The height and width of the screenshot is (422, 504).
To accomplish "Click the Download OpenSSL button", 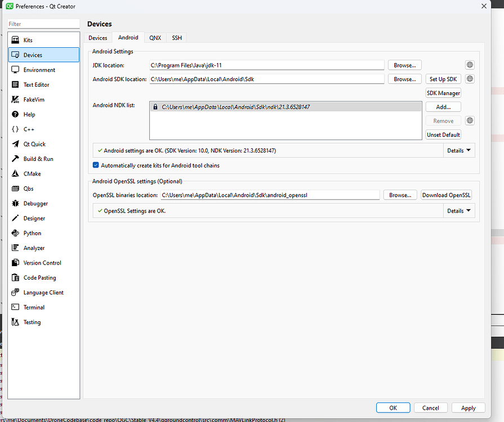I will point(446,195).
